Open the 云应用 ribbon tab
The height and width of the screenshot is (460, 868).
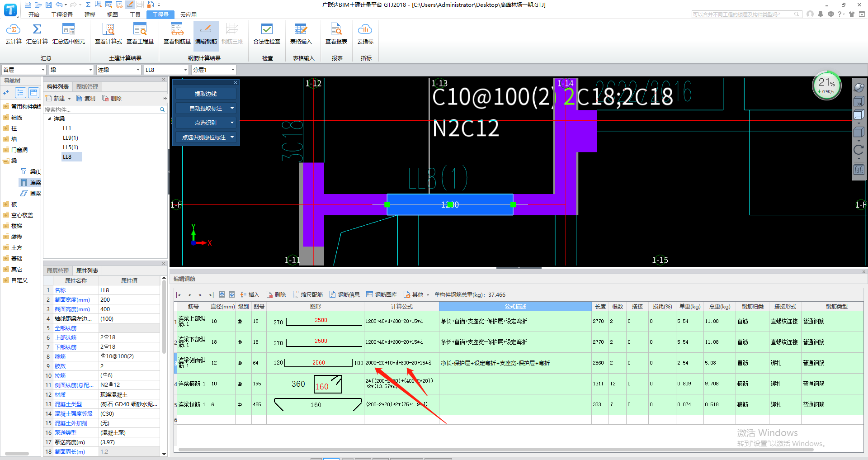189,14
